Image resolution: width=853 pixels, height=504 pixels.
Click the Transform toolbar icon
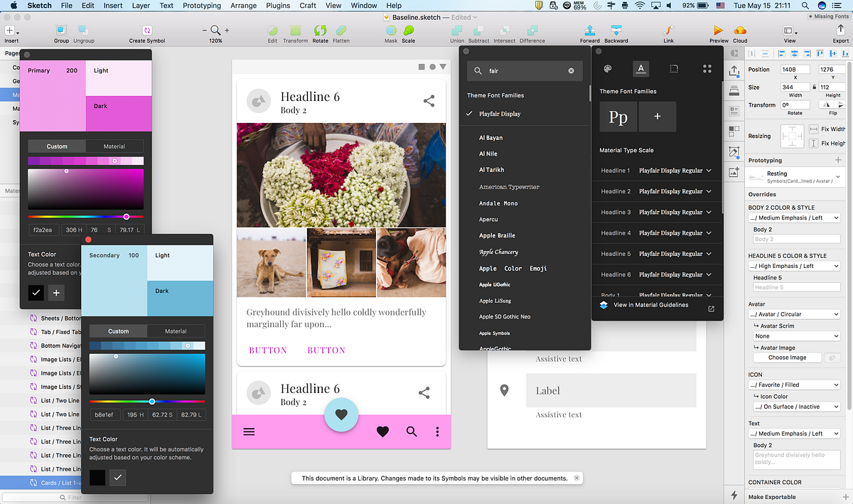click(295, 31)
